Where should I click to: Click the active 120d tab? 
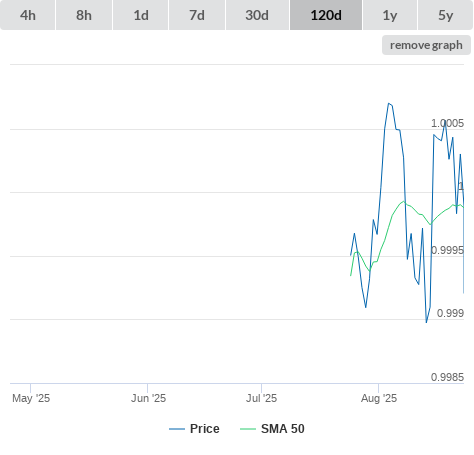point(326,15)
